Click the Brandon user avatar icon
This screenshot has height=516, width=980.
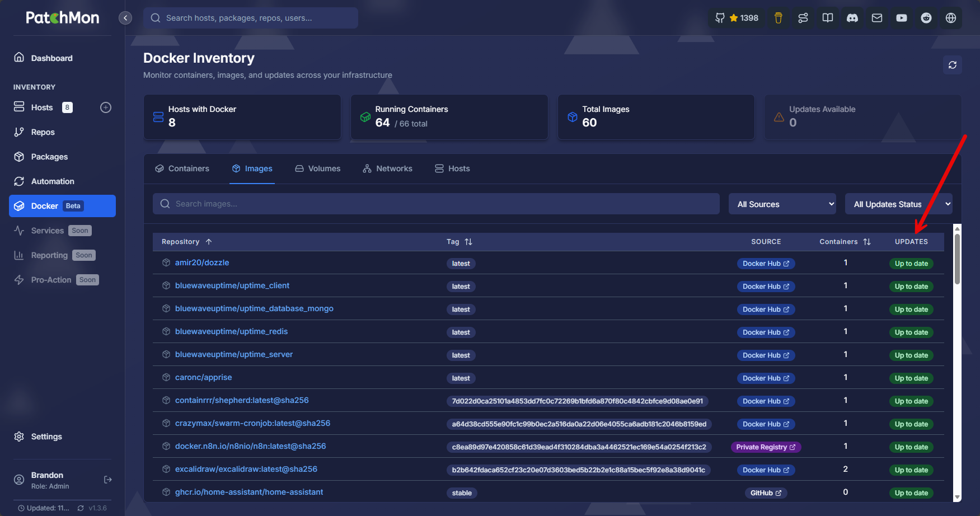click(x=19, y=480)
